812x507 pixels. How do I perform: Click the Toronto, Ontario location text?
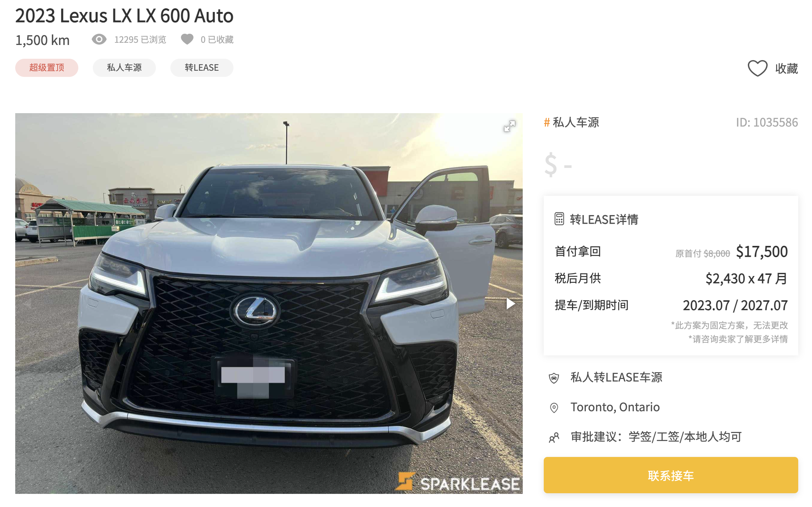(615, 407)
